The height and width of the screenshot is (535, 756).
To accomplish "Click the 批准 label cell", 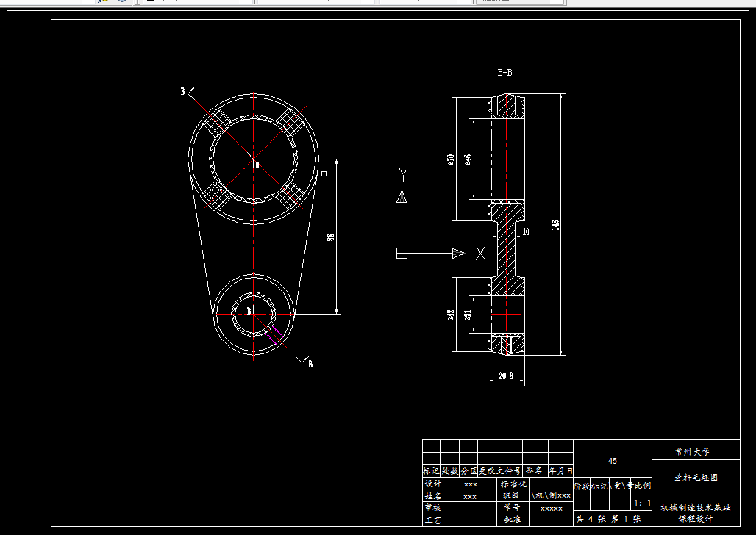I will click(x=513, y=520).
